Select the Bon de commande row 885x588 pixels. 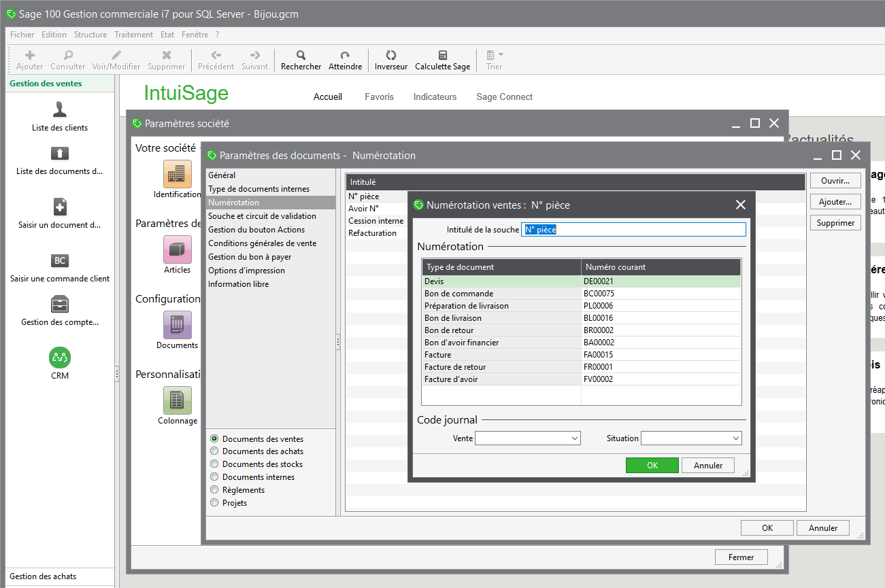coord(582,294)
